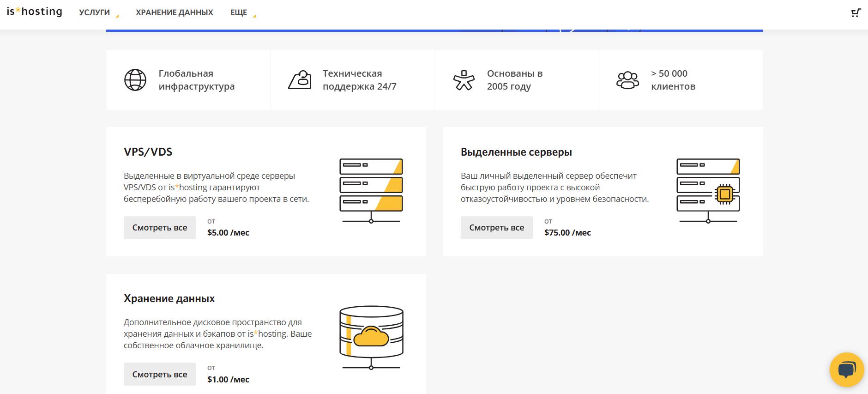Click the clients group icon
The width and height of the screenshot is (868, 394).
pyautogui.click(x=627, y=80)
